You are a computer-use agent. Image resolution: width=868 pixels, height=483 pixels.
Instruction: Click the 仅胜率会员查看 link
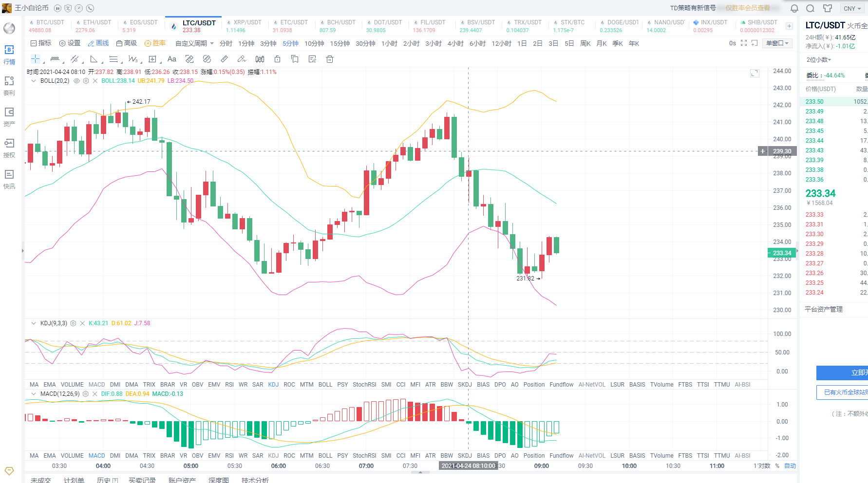[748, 8]
